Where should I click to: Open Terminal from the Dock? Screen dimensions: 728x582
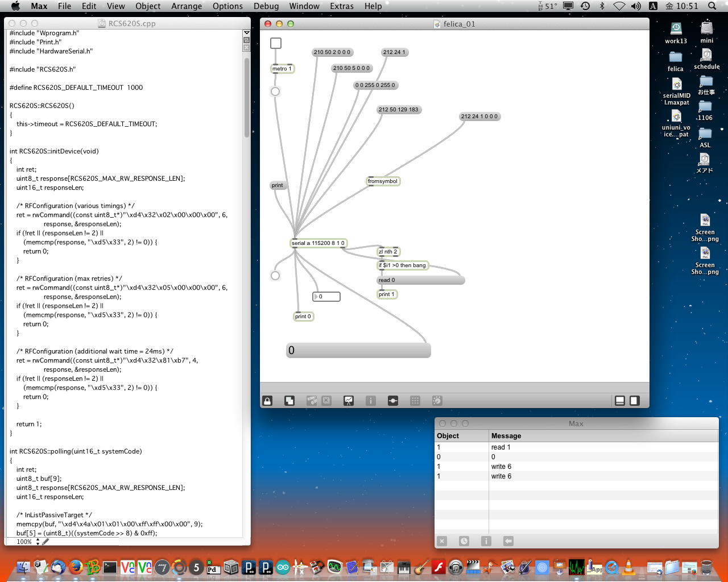point(110,567)
